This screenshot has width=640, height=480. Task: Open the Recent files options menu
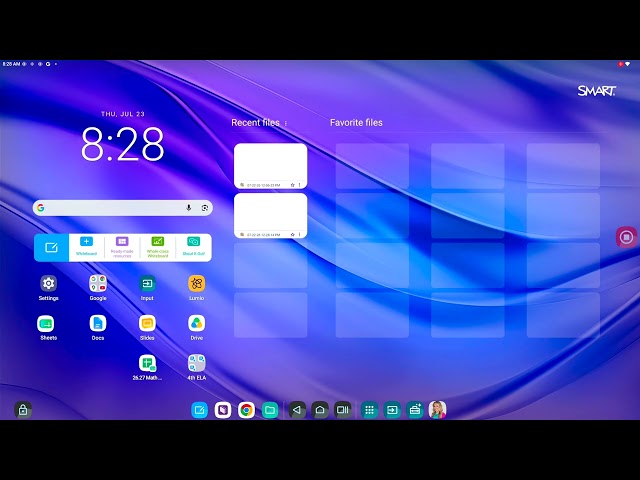click(x=286, y=123)
